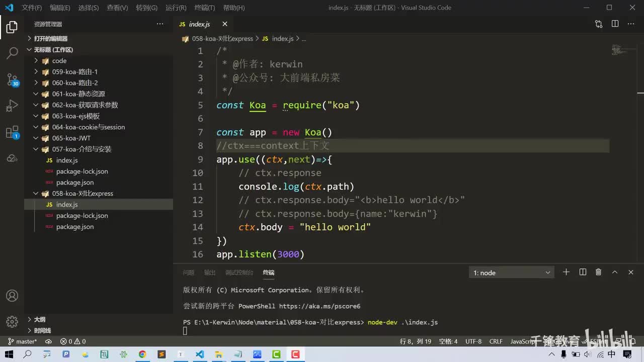Click the open changes compare icon
The width and height of the screenshot is (644, 362).
pos(599,24)
